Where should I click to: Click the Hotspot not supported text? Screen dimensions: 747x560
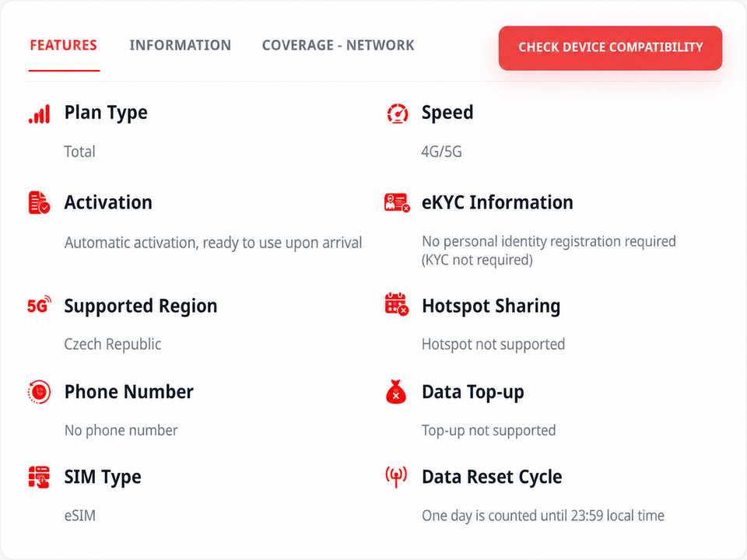493,344
